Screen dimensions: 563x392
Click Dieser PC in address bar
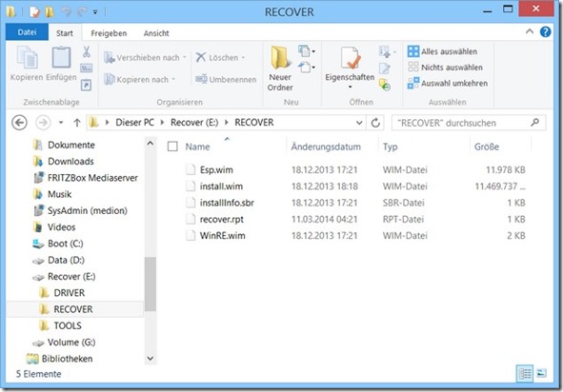[x=134, y=123]
